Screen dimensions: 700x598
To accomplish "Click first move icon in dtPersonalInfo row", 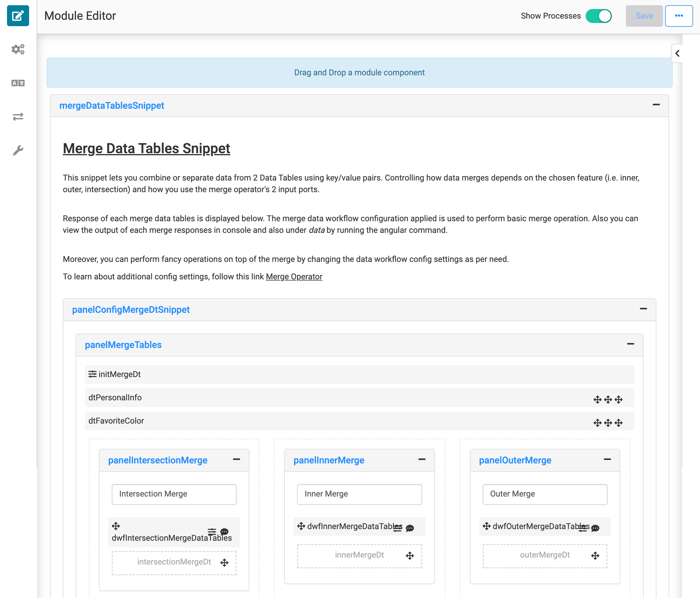I will pos(597,400).
